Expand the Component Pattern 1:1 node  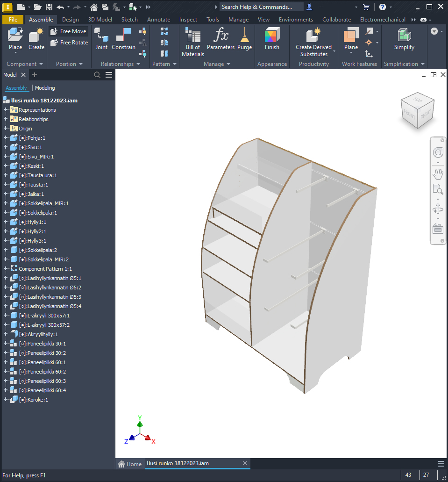pyautogui.click(x=6, y=269)
